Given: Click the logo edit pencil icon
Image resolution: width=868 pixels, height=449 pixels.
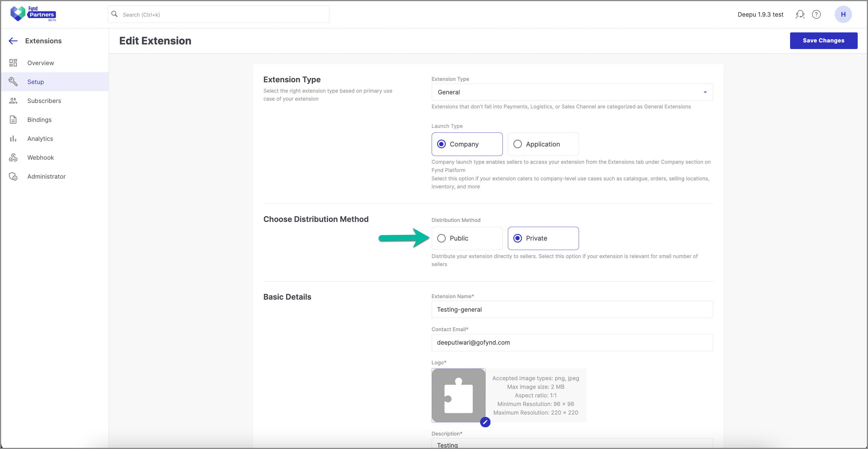Looking at the screenshot, I should click(485, 422).
